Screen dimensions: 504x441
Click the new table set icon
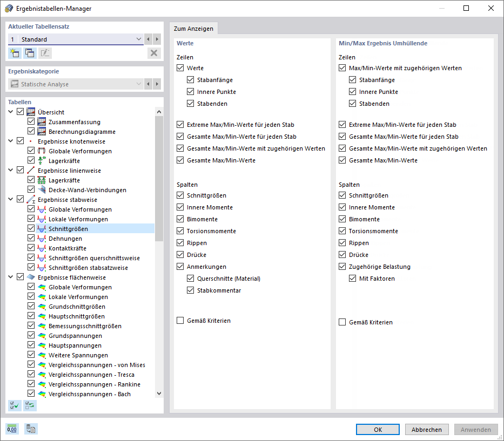point(15,53)
